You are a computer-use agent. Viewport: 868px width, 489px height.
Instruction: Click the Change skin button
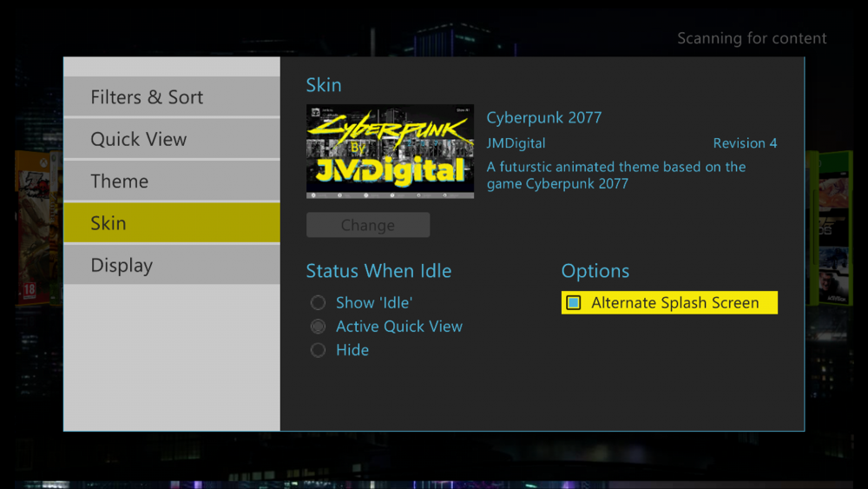[x=368, y=225]
